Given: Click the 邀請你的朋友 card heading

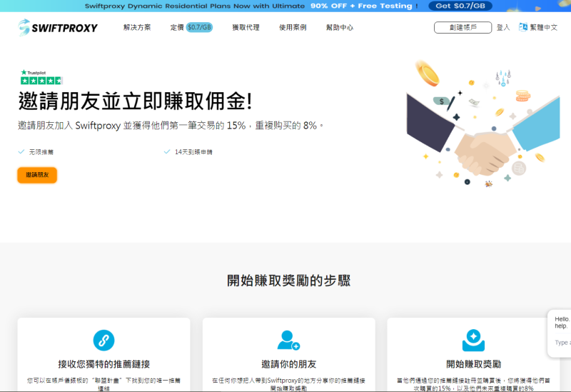Looking at the screenshot, I should tap(289, 364).
